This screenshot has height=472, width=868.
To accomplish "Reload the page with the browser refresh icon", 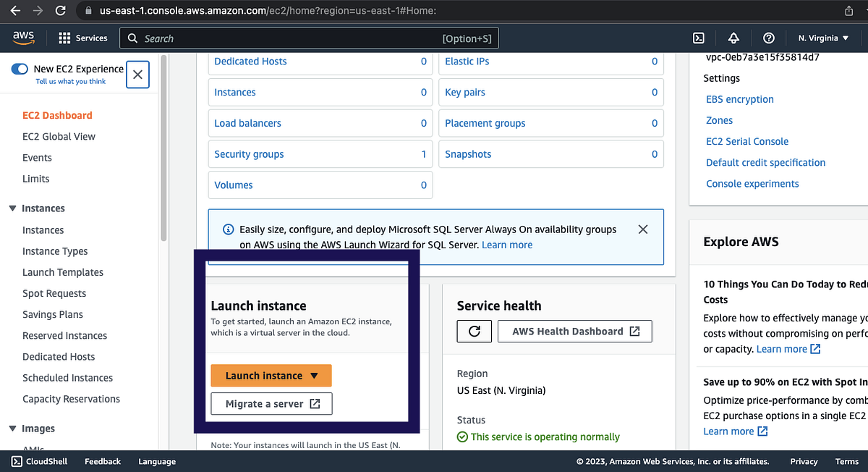I will click(61, 12).
